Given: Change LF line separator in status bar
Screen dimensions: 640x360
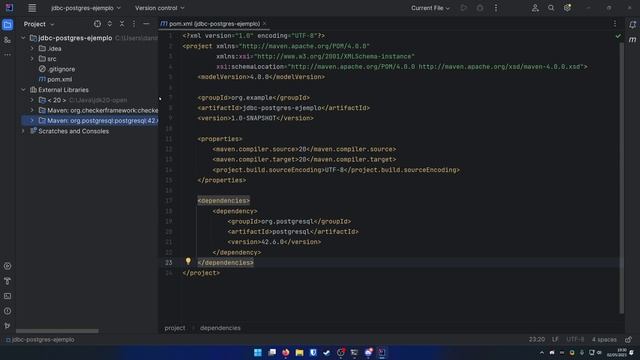Looking at the screenshot, I should [555, 340].
